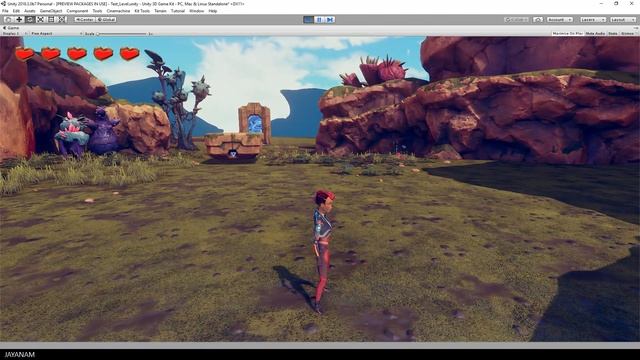
Task: Pause the running game
Action: click(x=319, y=20)
